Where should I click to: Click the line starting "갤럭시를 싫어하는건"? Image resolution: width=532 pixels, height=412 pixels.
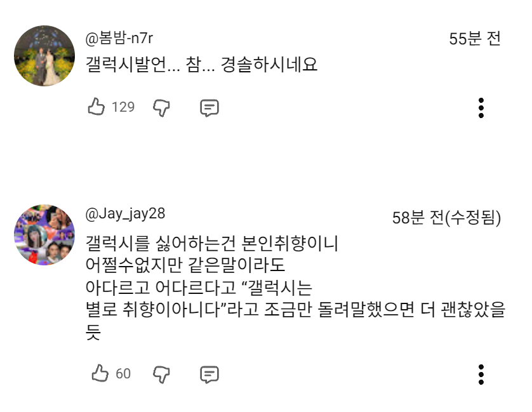tap(213, 243)
